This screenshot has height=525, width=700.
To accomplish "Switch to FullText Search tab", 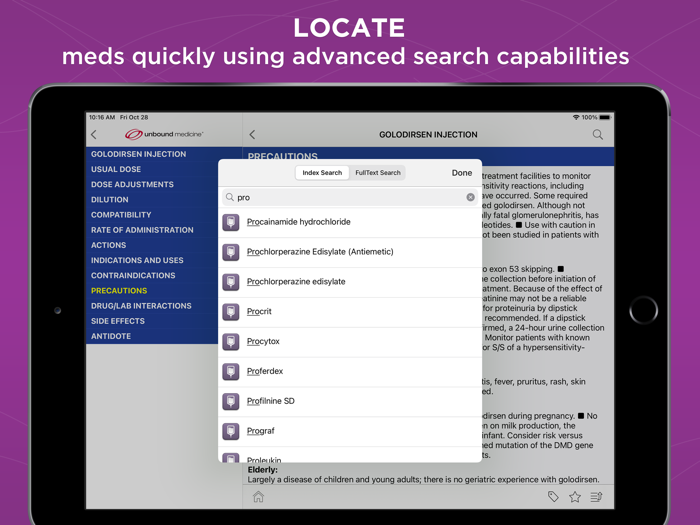I will [378, 173].
